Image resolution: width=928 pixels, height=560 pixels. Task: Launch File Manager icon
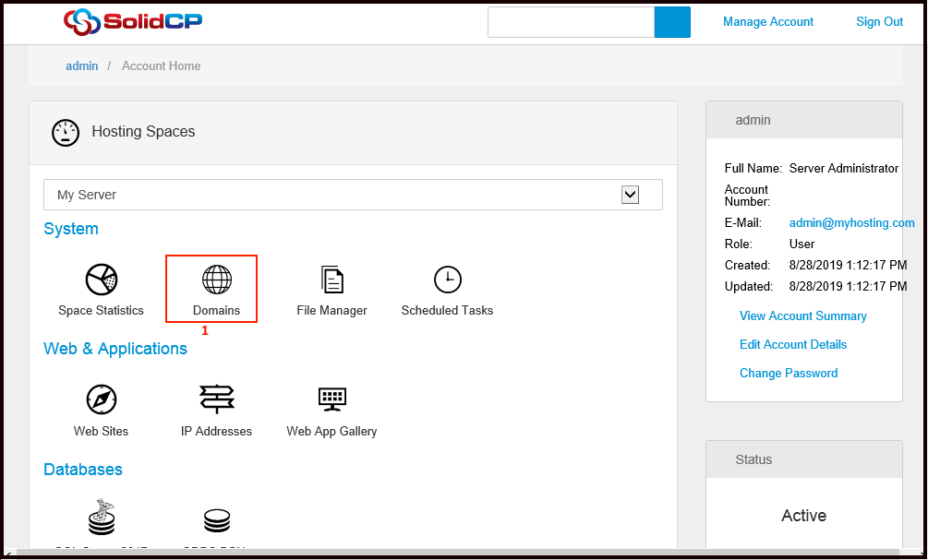pos(331,279)
